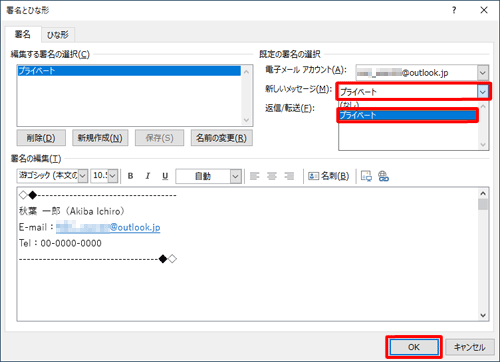The width and height of the screenshot is (500, 362).
Task: Expand the 新しいメッセージ dropdown arrow
Action: click(x=483, y=91)
